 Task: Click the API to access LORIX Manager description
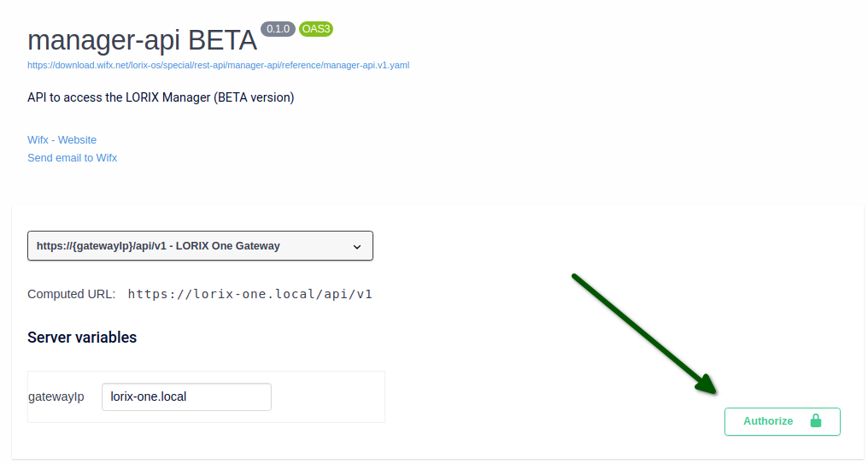click(x=161, y=97)
